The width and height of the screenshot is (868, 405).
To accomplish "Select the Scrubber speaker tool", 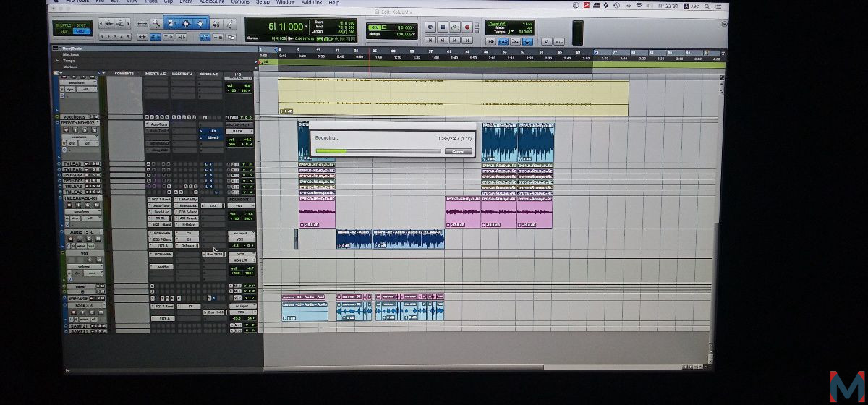I will 216,24.
